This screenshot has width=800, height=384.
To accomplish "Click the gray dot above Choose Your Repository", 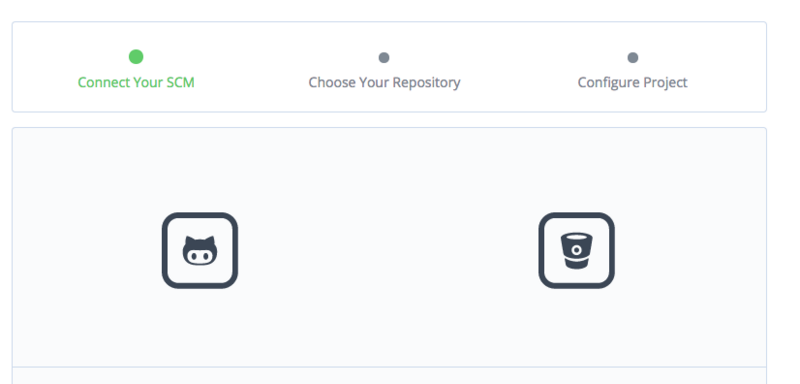I will (384, 58).
